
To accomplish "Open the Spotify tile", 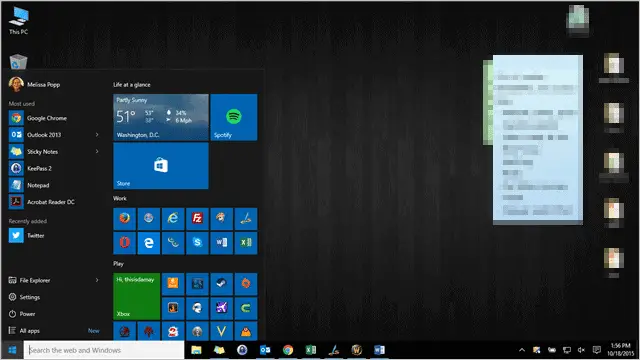I will [x=234, y=118].
